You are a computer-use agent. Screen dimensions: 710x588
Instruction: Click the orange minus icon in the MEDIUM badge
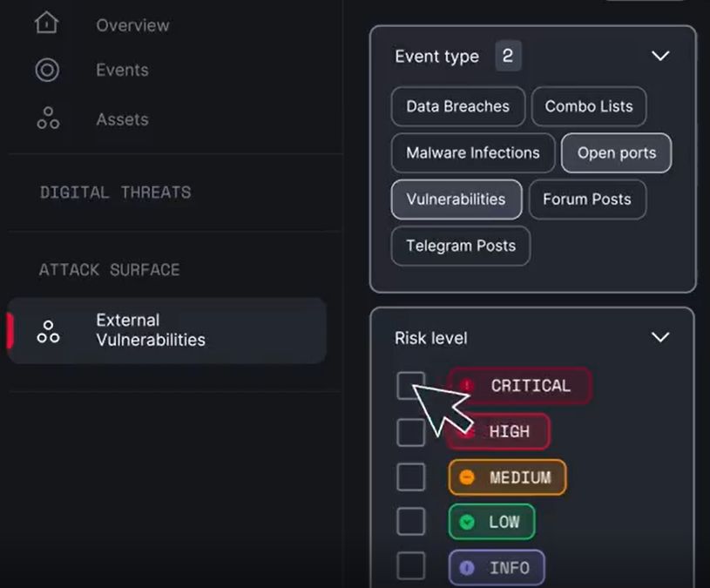coord(466,477)
